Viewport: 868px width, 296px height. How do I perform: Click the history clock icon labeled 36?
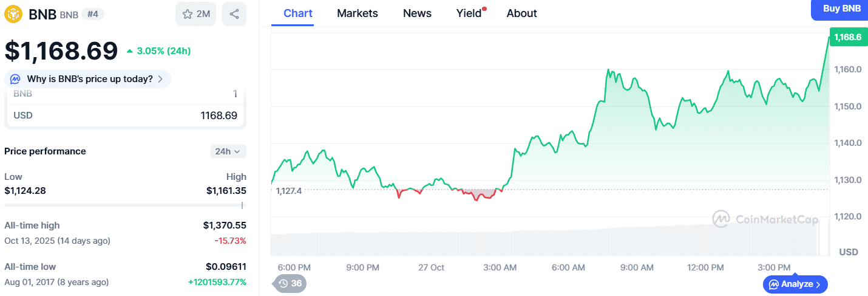point(283,283)
